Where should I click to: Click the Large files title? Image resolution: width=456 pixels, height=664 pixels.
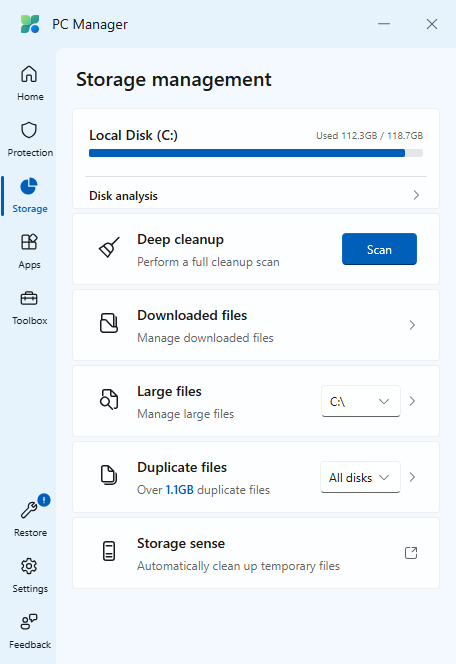tap(169, 392)
